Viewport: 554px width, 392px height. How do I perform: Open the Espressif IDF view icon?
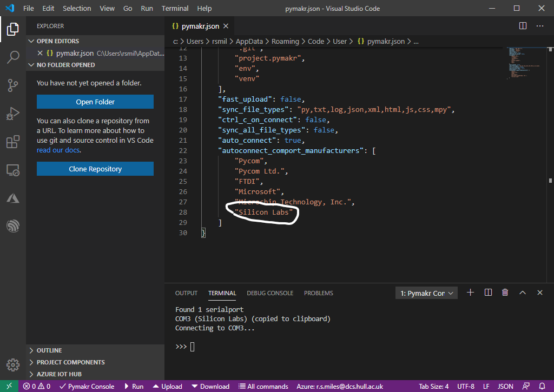tap(13, 226)
